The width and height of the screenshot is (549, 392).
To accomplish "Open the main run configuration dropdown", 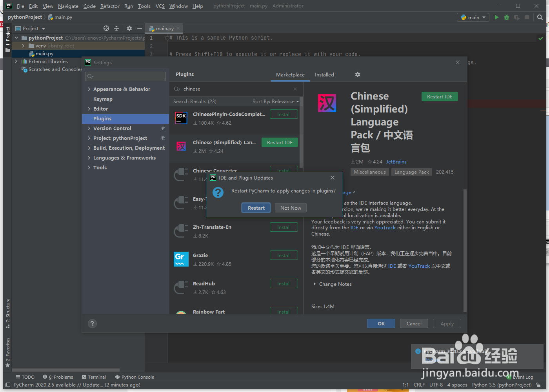I will click(x=473, y=17).
